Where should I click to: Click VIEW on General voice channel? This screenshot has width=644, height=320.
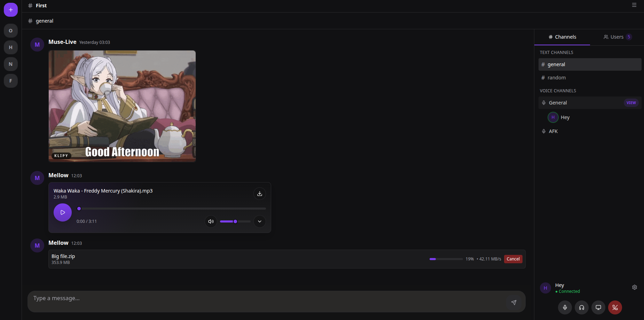click(631, 103)
